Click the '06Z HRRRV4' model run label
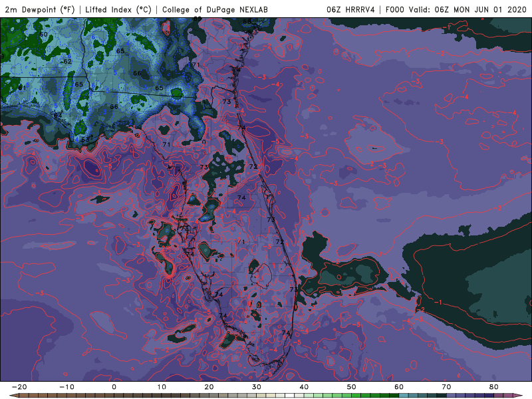 point(350,9)
